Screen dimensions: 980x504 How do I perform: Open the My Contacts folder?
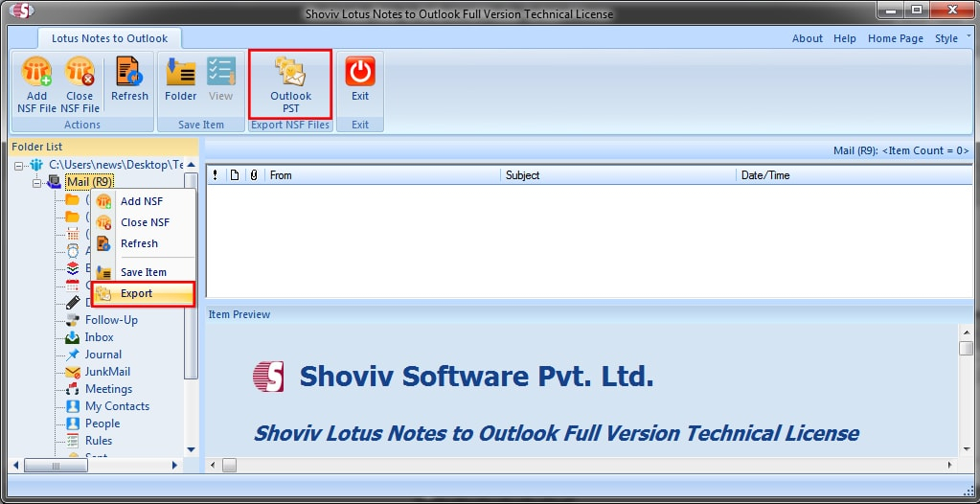117,406
